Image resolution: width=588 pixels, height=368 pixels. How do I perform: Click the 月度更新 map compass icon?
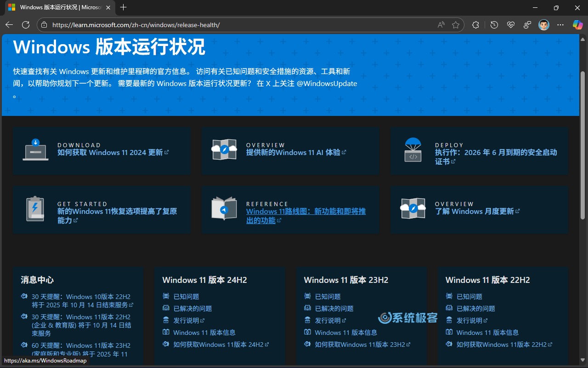pyautogui.click(x=413, y=208)
